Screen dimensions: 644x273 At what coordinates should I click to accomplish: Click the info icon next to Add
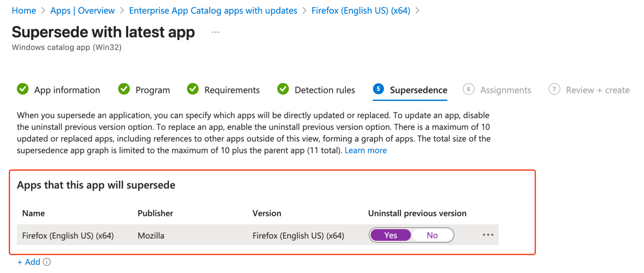[x=47, y=262]
